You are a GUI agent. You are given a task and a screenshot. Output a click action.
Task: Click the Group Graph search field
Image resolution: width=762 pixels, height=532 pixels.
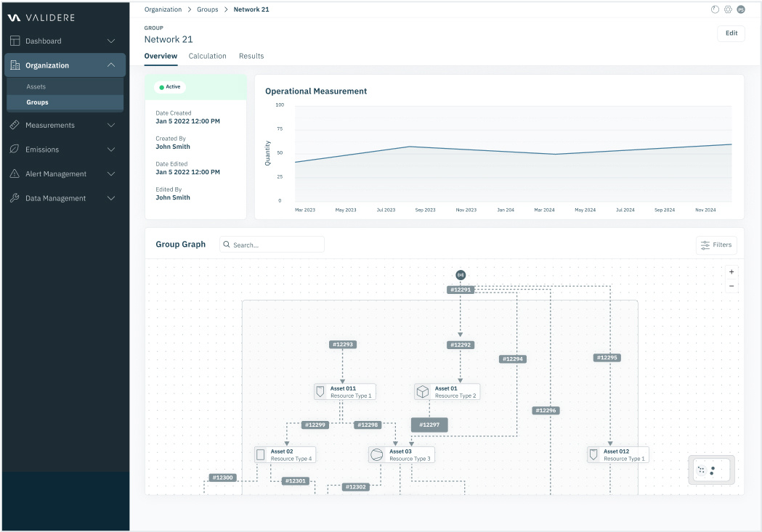tap(272, 245)
